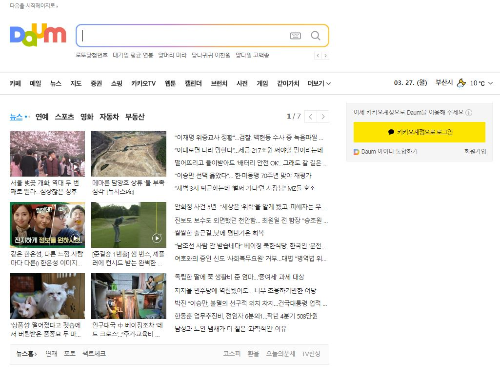The image size is (500, 368).
Task: Open 사전 from the service menu
Action: coord(242,83)
